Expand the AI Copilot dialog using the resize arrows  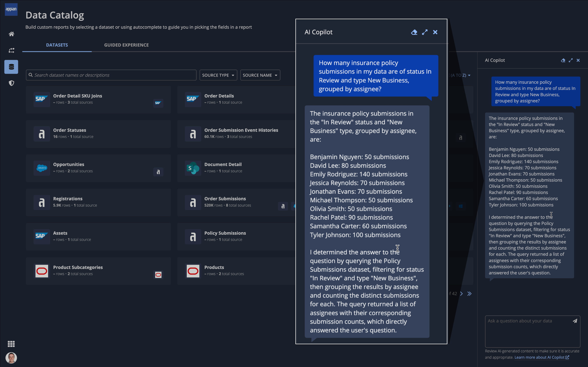(425, 32)
